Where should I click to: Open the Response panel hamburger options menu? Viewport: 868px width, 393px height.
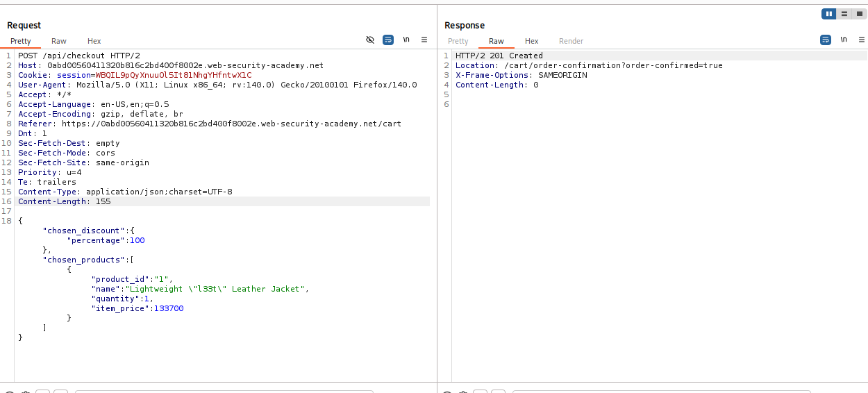pyautogui.click(x=862, y=40)
